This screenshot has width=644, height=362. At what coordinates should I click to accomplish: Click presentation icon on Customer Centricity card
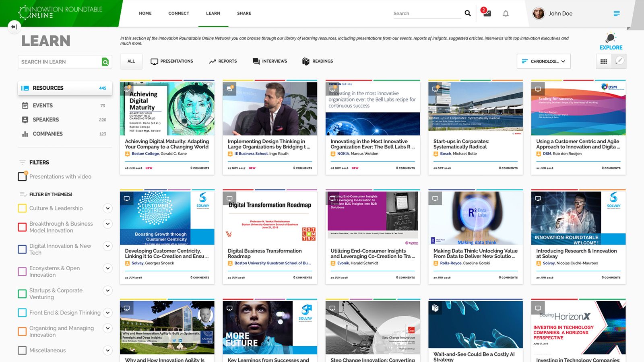127,198
